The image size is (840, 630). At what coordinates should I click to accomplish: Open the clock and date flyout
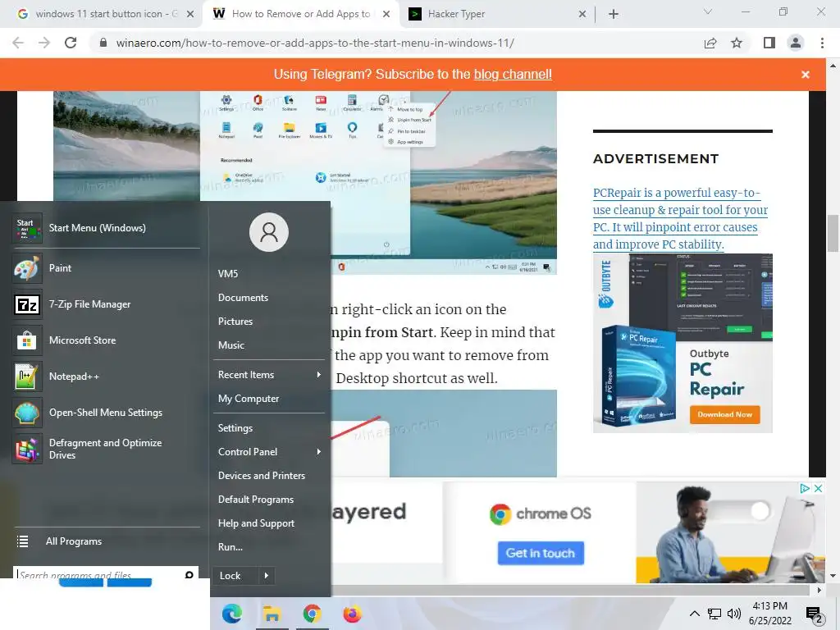[x=769, y=614]
